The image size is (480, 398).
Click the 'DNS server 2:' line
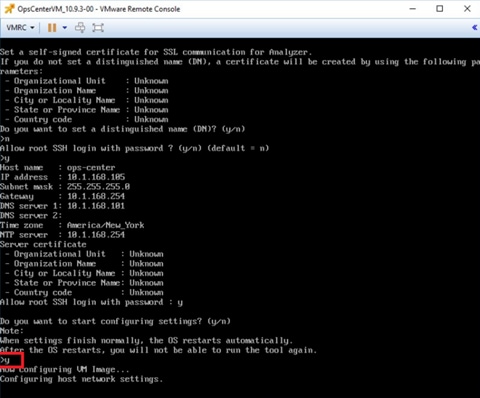click(x=31, y=216)
